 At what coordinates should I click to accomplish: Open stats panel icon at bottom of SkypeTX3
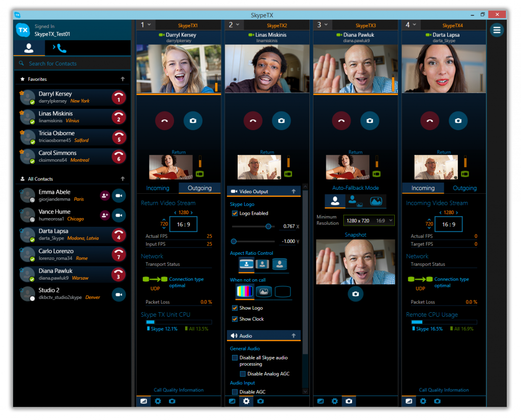321,401
